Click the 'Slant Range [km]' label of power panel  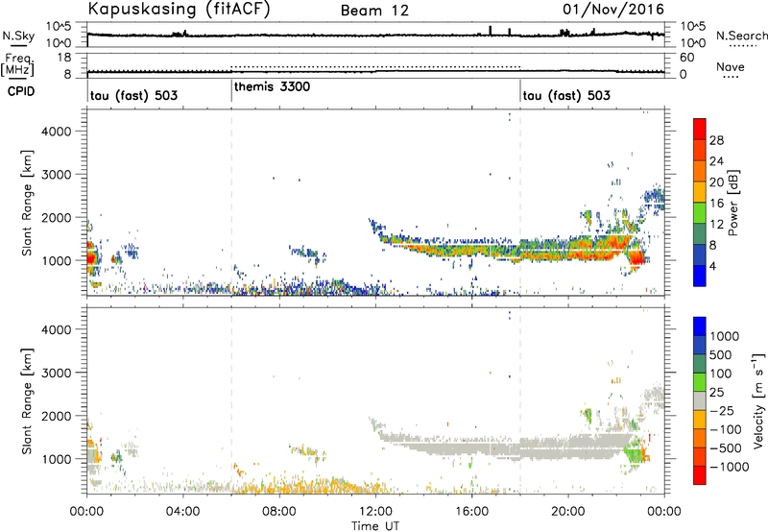coord(27,203)
